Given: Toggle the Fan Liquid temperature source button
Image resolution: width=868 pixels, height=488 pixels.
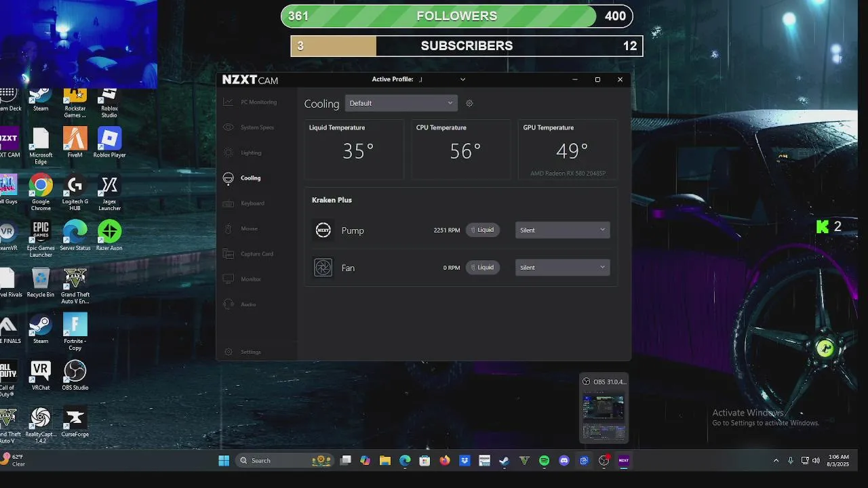Looking at the screenshot, I should [483, 267].
